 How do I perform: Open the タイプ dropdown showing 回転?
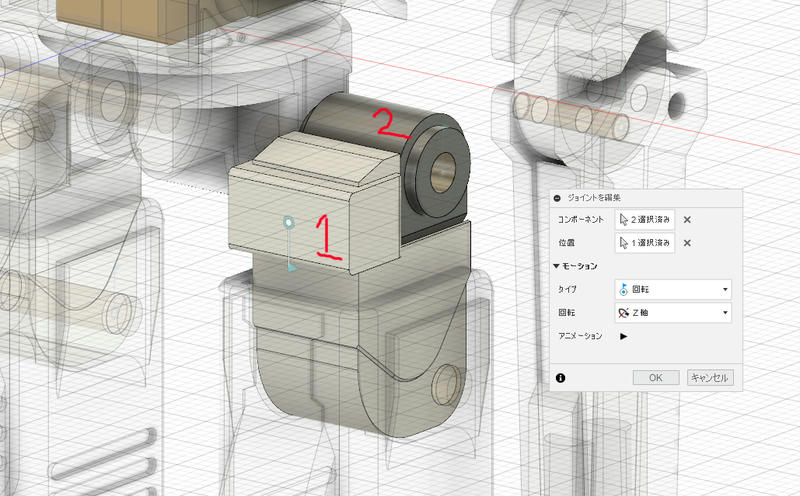click(x=673, y=289)
